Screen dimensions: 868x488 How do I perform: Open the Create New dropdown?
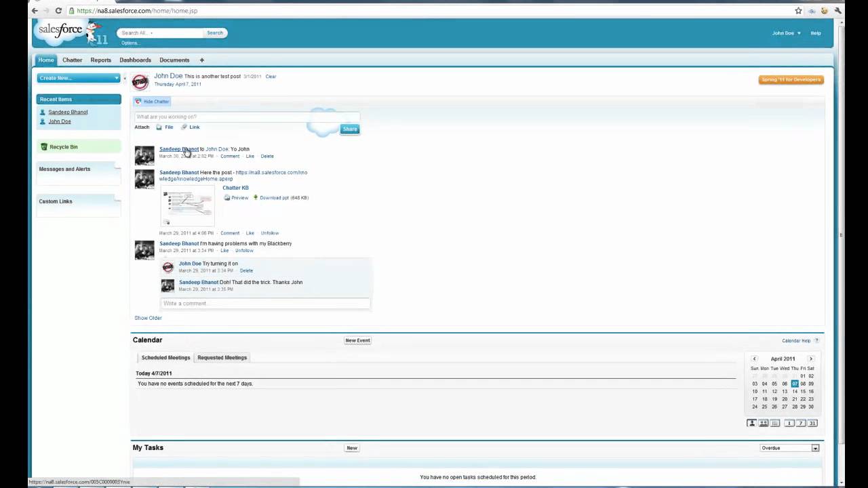point(79,78)
